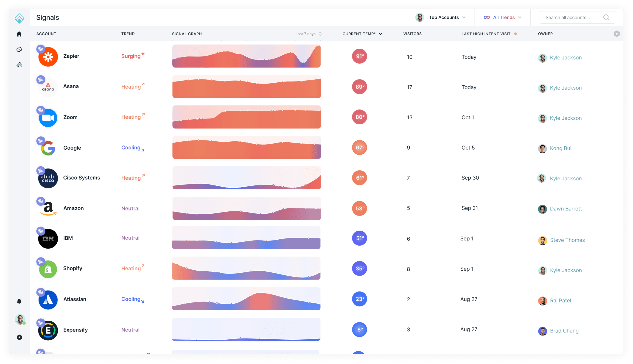
Task: Click the Google logo
Action: pyautogui.click(x=48, y=148)
